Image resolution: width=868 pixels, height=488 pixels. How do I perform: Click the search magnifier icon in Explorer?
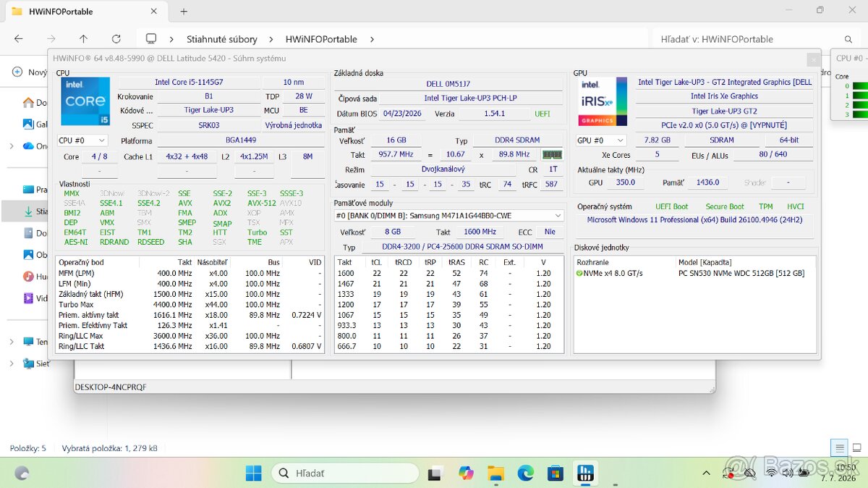tap(849, 39)
